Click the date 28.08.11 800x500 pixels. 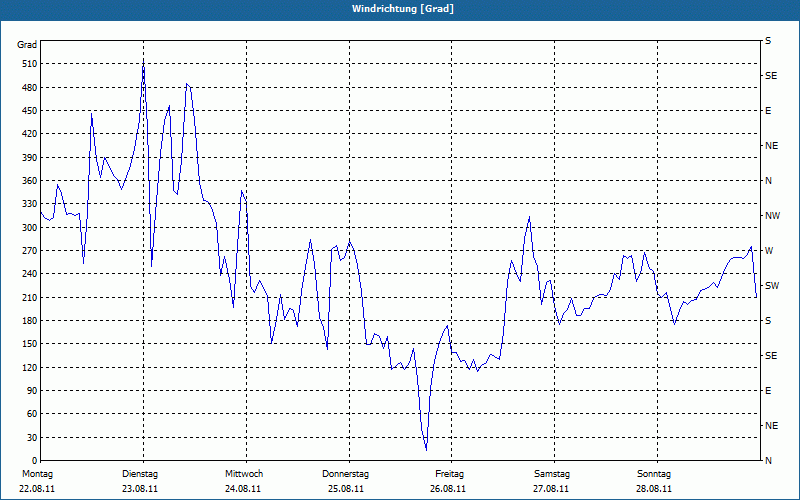coord(654,489)
